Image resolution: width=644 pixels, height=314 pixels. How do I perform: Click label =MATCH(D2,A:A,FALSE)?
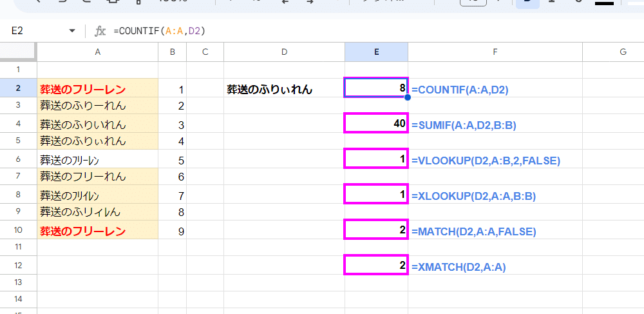pos(474,232)
